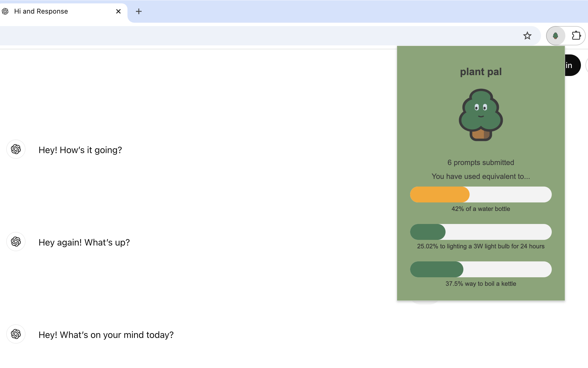Bookmark this page with the star icon

pyautogui.click(x=527, y=36)
